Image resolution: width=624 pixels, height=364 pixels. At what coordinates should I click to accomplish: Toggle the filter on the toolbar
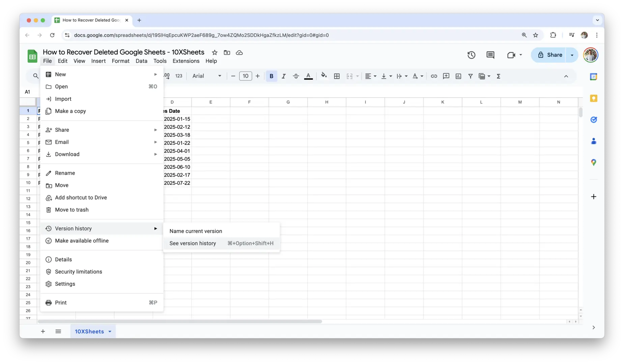470,76
